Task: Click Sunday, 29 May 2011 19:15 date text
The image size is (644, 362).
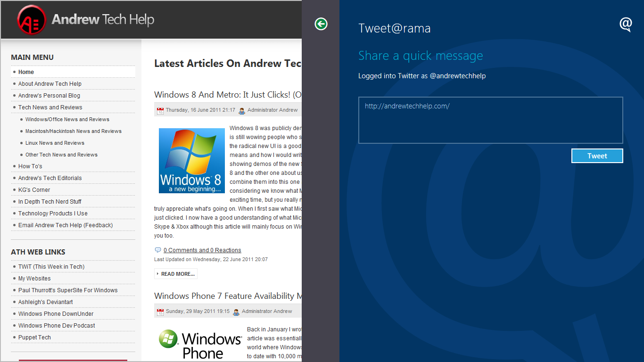Action: (x=198, y=312)
